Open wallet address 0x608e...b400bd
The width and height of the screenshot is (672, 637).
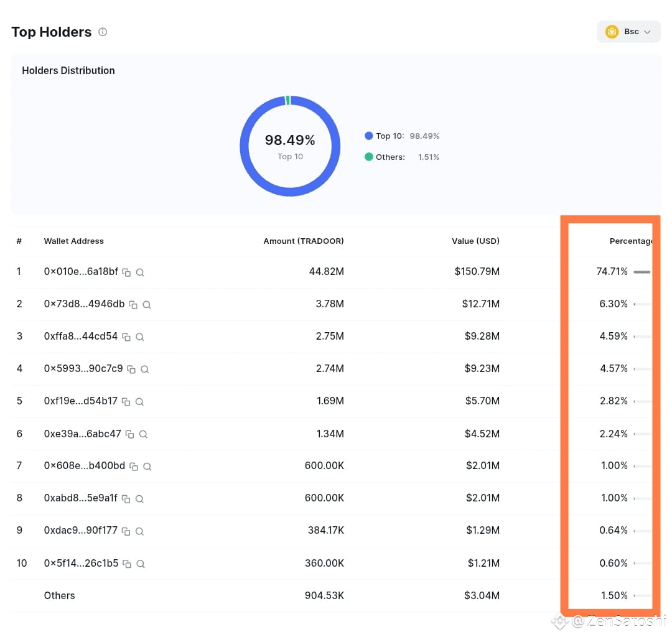pyautogui.click(x=85, y=465)
